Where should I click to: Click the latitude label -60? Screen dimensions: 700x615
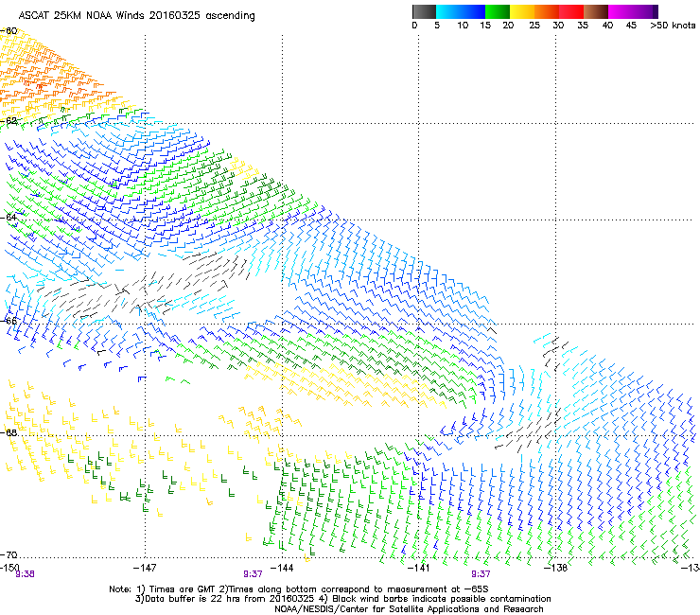coord(9,31)
